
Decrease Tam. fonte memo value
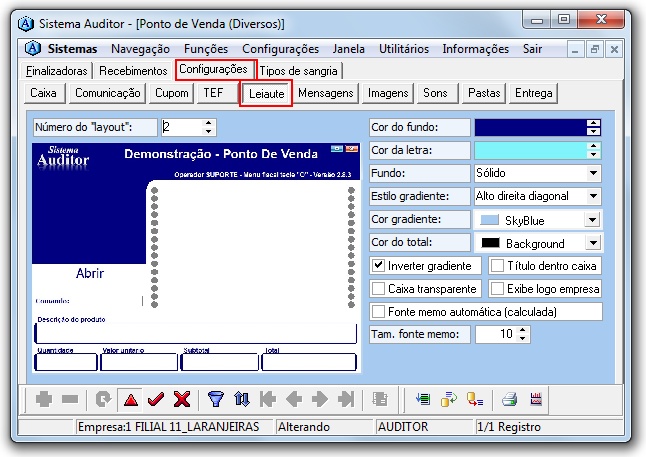click(522, 338)
